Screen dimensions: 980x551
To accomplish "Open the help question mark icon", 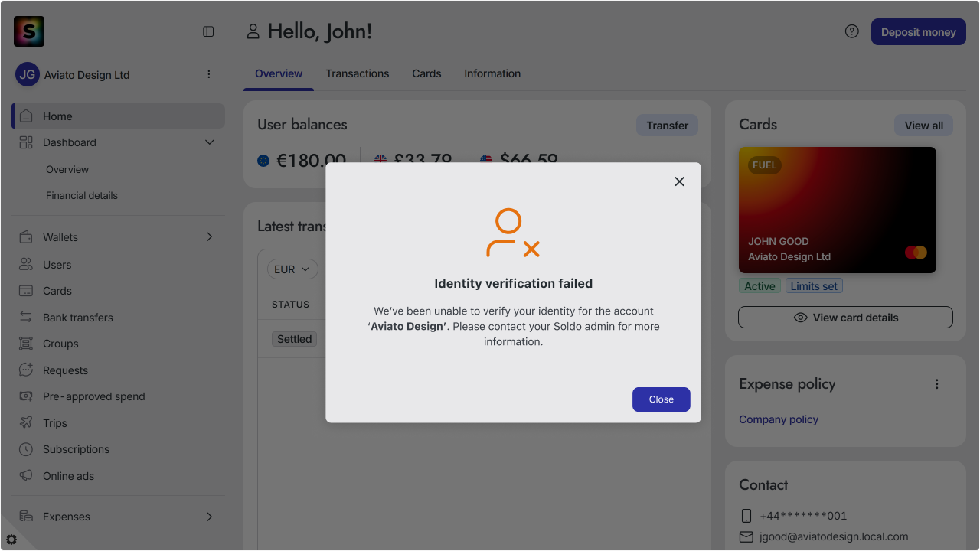I will tap(852, 31).
